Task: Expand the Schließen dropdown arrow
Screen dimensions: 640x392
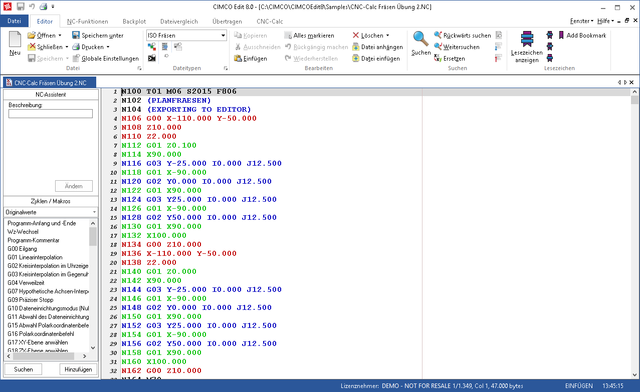Action: [67, 47]
